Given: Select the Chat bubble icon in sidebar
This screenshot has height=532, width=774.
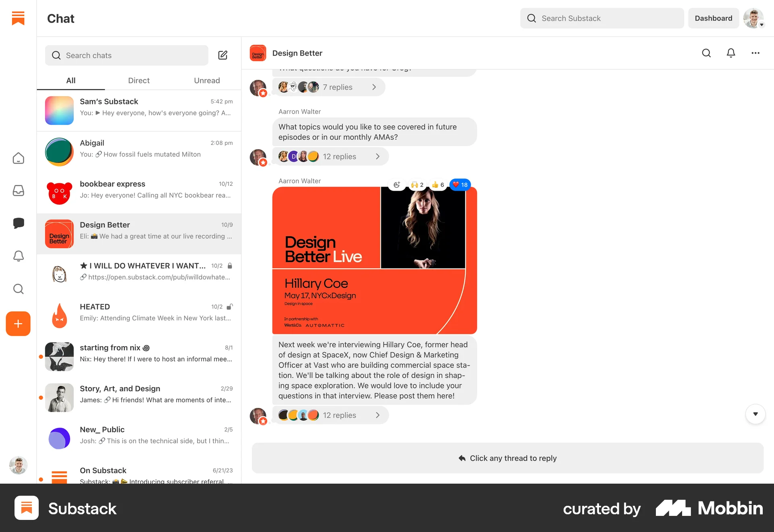Looking at the screenshot, I should (18, 224).
